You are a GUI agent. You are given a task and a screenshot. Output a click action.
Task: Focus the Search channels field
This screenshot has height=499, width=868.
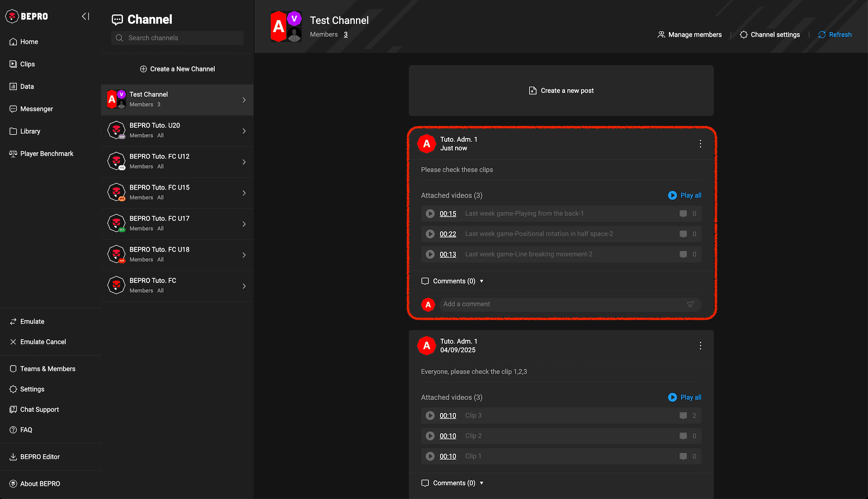pos(177,38)
